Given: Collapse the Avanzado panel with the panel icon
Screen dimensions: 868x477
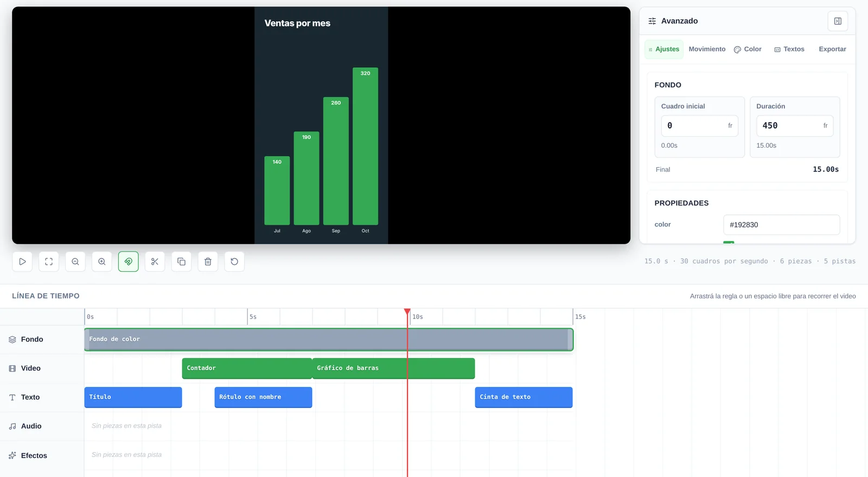Looking at the screenshot, I should (x=838, y=21).
